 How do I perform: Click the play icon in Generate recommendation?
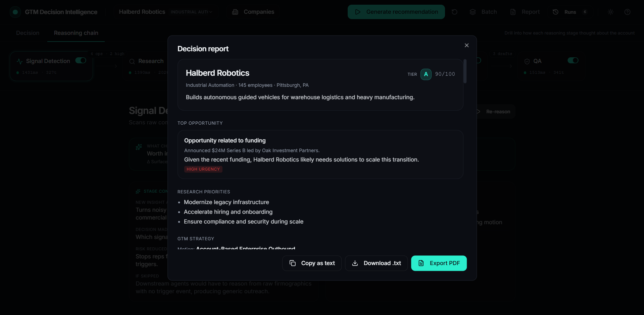coord(358,12)
